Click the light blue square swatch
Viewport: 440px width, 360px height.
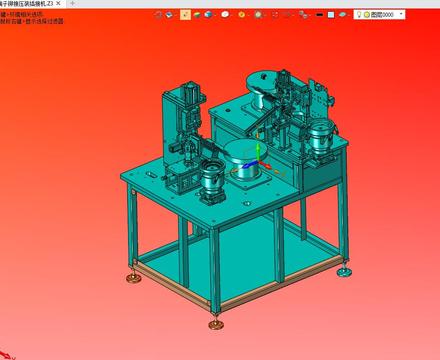tap(331, 15)
